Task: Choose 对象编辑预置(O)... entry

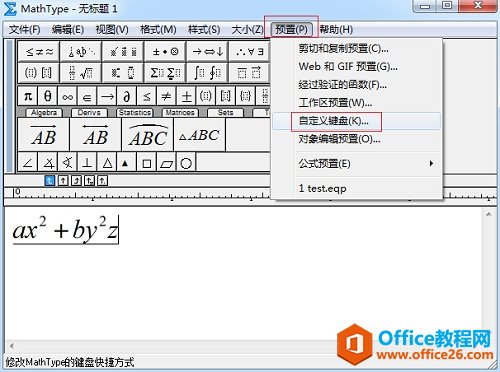Action: click(x=357, y=139)
